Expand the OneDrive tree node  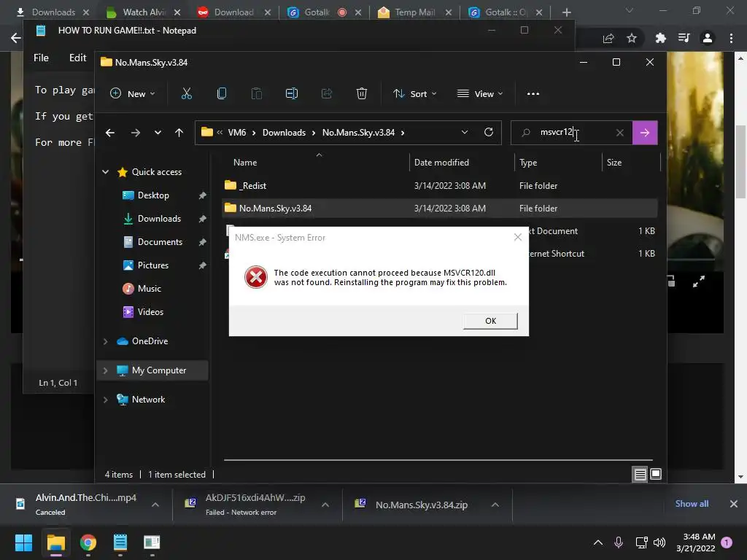pos(105,341)
